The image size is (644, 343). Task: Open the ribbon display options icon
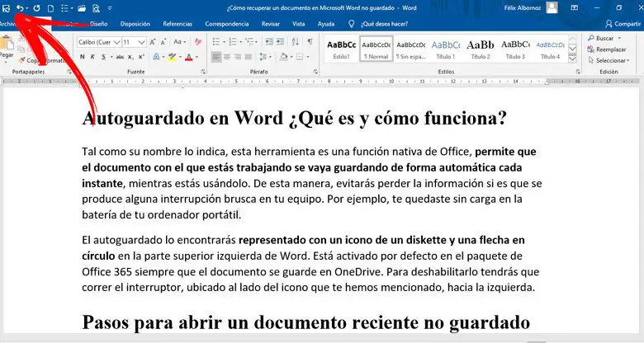(574, 7)
